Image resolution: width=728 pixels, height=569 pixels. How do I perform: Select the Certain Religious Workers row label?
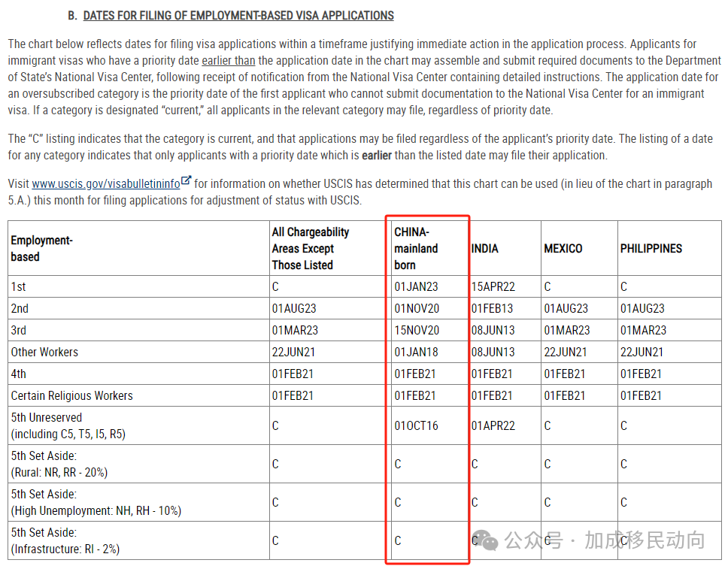(x=72, y=396)
